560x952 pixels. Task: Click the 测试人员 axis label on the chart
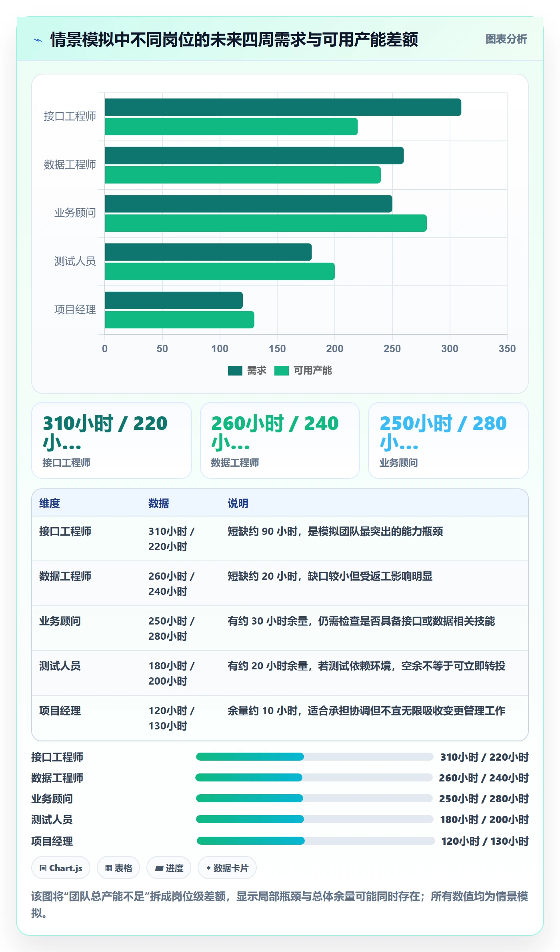75,261
